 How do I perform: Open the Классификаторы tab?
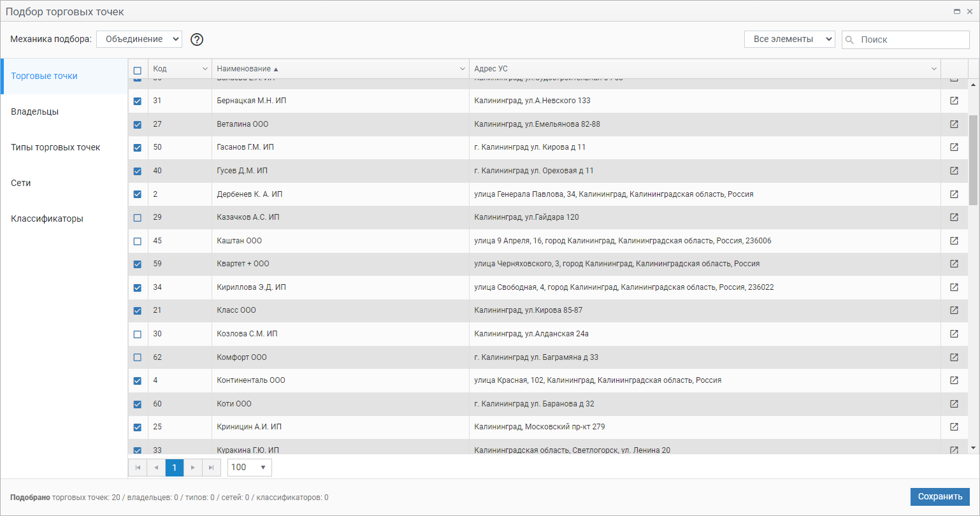click(x=47, y=219)
